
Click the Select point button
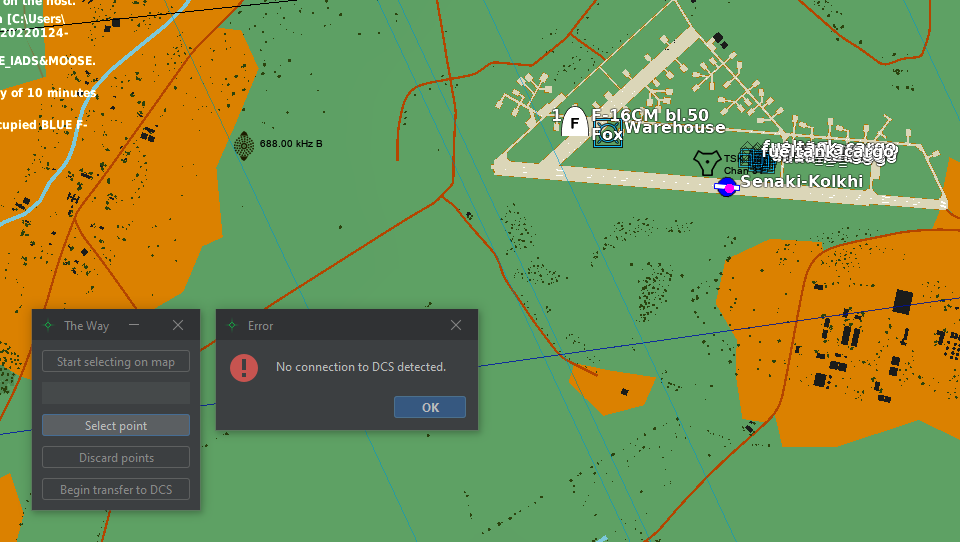pyautogui.click(x=116, y=425)
